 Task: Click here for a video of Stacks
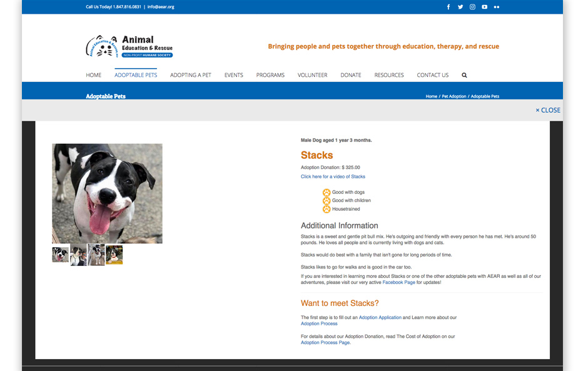[332, 176]
